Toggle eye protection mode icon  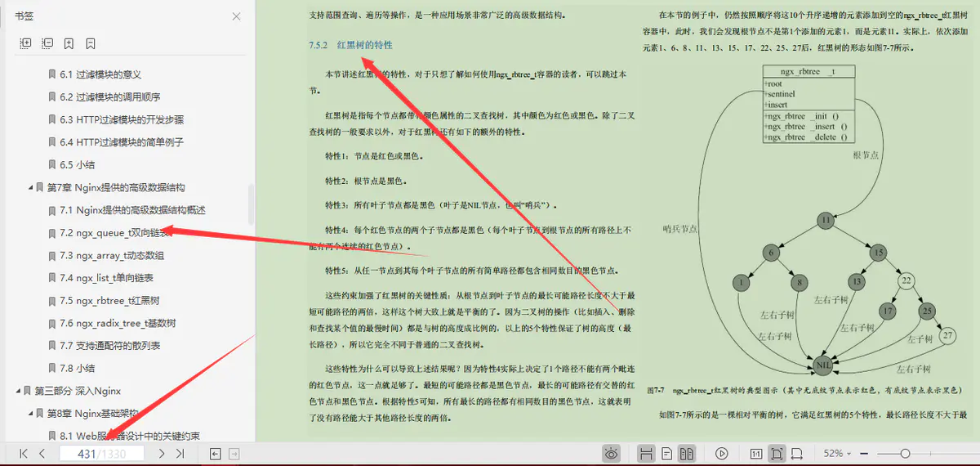pos(612,453)
